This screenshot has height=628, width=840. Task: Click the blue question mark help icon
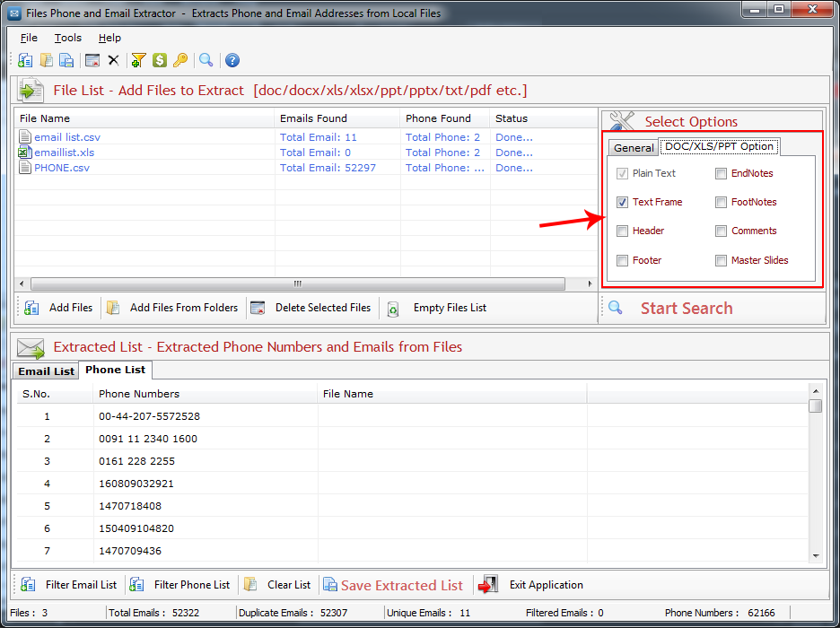coord(232,60)
